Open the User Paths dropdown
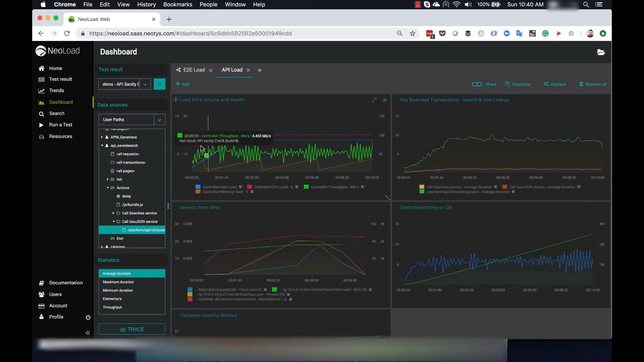The image size is (644, 362). coord(159,120)
